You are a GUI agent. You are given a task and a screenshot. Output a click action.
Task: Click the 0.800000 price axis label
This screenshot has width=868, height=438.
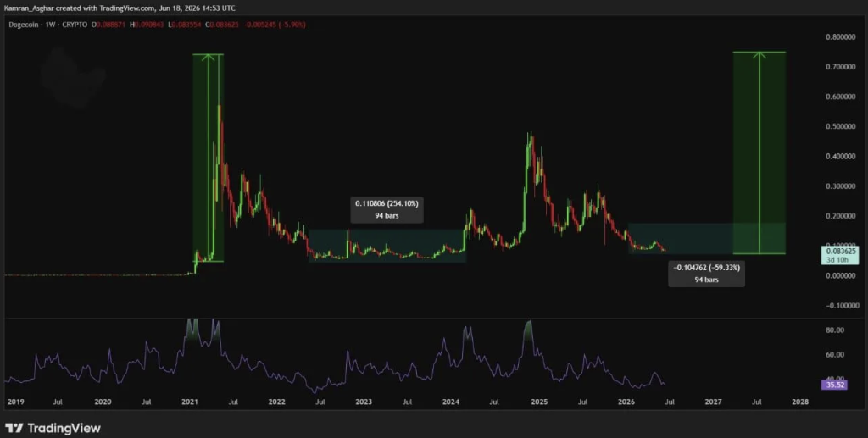(842, 37)
